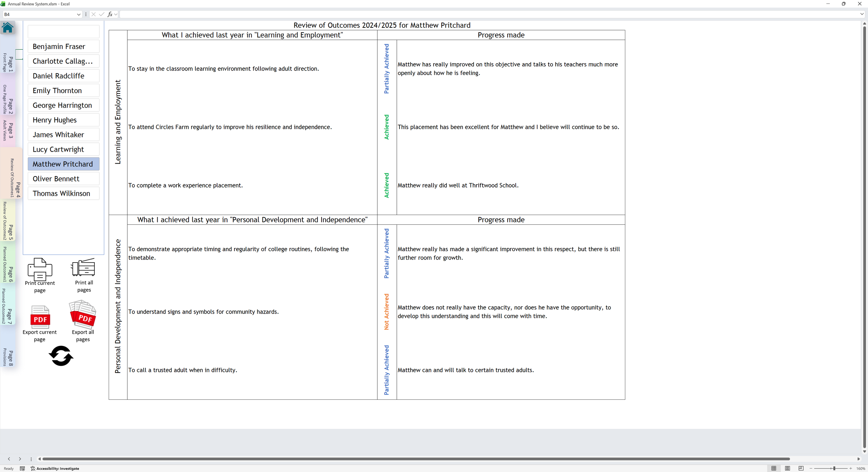This screenshot has width=868, height=472.
Task: Click the Home house icon
Action: point(8,27)
